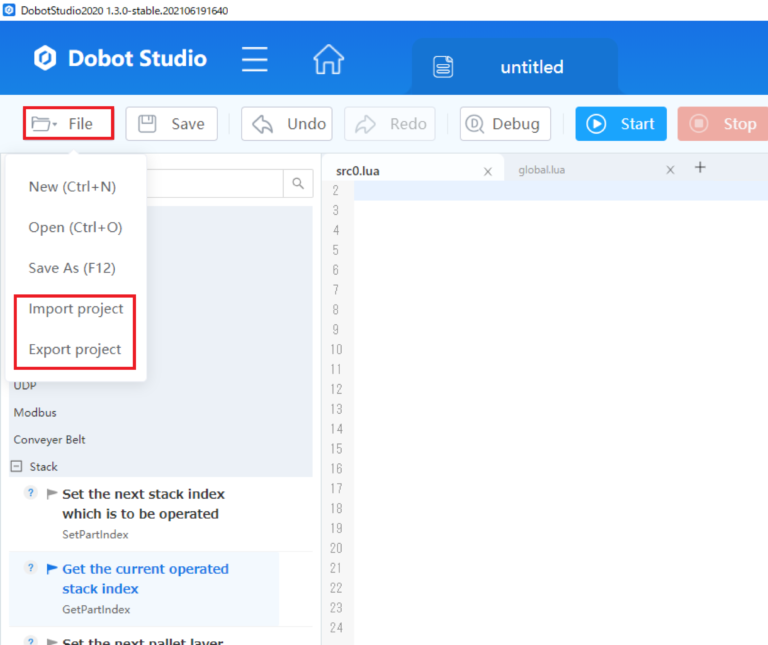Screen dimensions: 768x645
Task: Go to the Home icon
Action: pos(328,59)
